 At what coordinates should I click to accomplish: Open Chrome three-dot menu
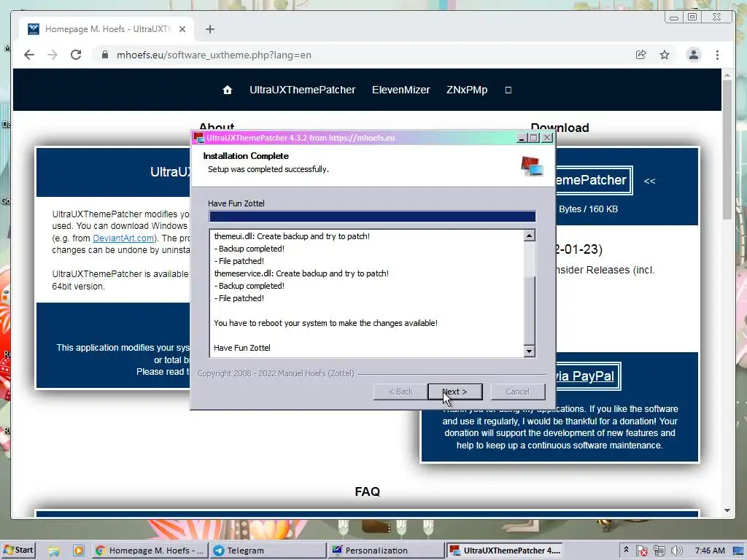pyautogui.click(x=717, y=55)
